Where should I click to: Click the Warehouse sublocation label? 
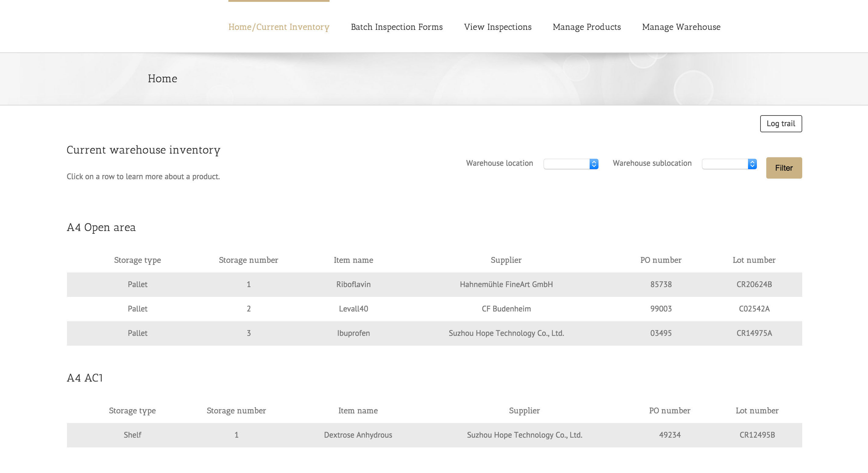[x=652, y=163]
